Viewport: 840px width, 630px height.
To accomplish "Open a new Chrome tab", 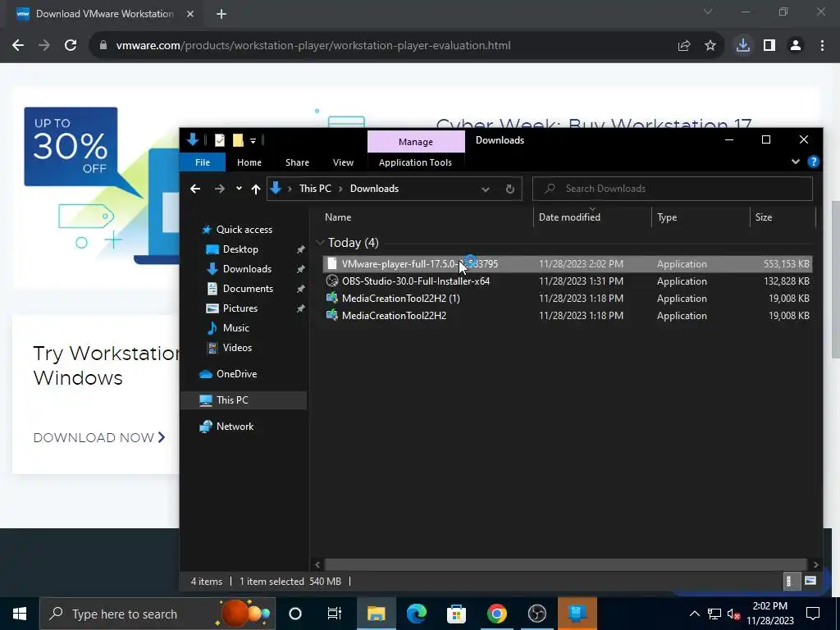I will click(x=221, y=14).
